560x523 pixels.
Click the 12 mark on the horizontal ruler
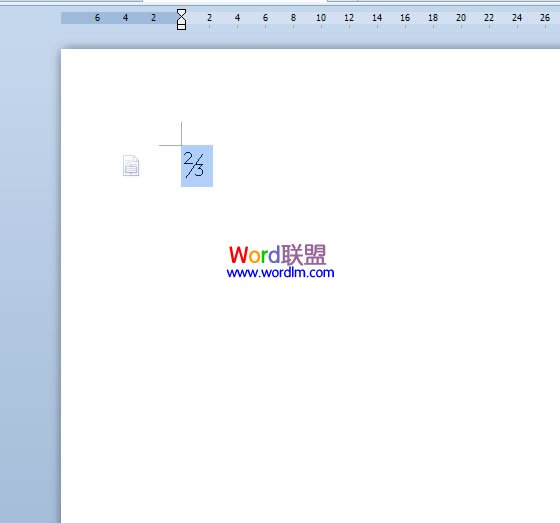click(x=349, y=18)
